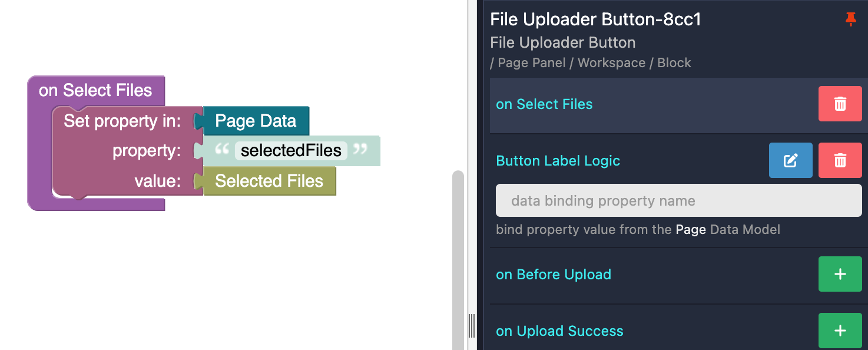Click the on Upload Success label
Screen dimensions: 868x350
tap(559, 331)
